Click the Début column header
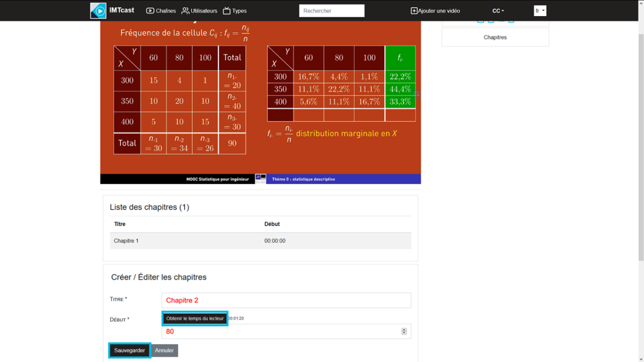Screen dimensions: 644x362 pos(272,224)
